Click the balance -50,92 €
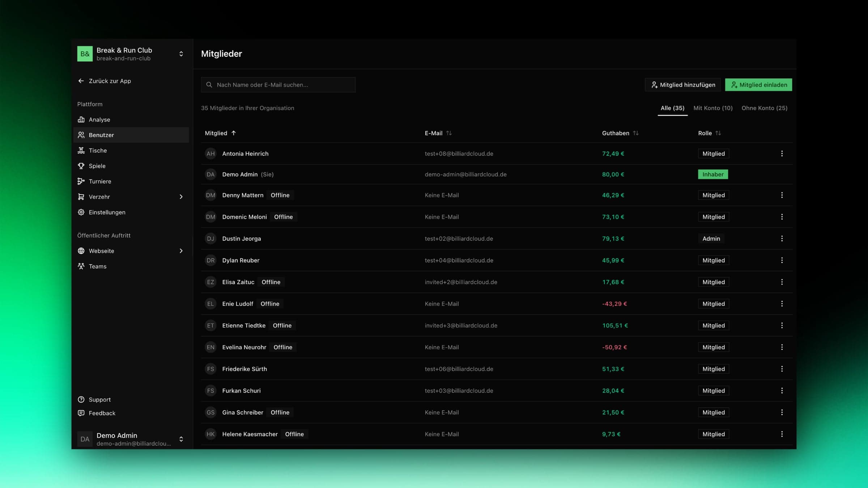The height and width of the screenshot is (488, 868). click(x=614, y=347)
